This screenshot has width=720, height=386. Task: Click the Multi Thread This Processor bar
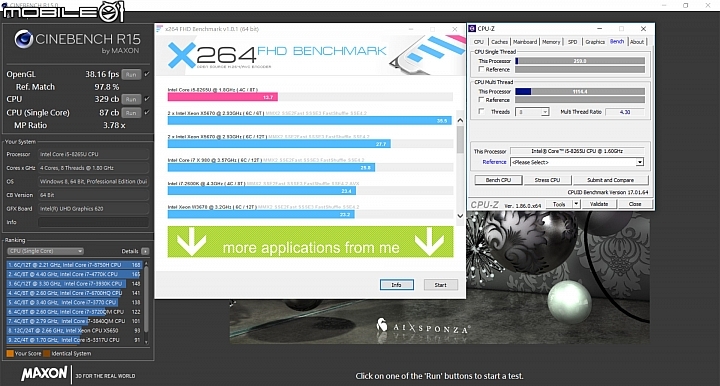[580, 92]
